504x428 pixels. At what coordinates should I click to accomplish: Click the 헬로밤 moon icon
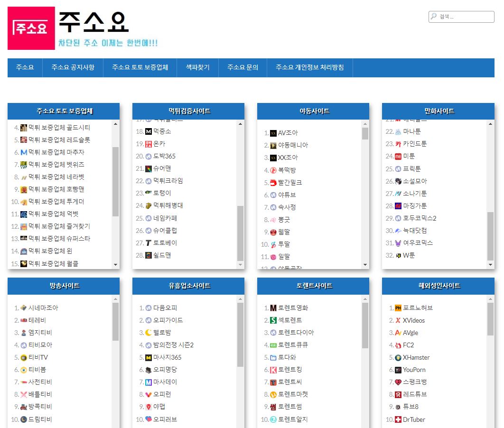tap(148, 333)
